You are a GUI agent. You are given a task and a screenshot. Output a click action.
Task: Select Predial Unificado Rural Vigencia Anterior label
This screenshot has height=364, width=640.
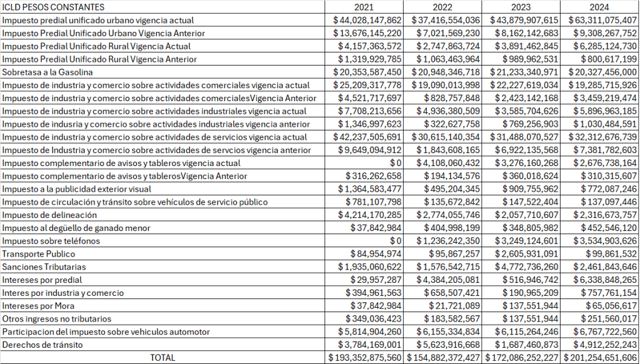click(99, 59)
